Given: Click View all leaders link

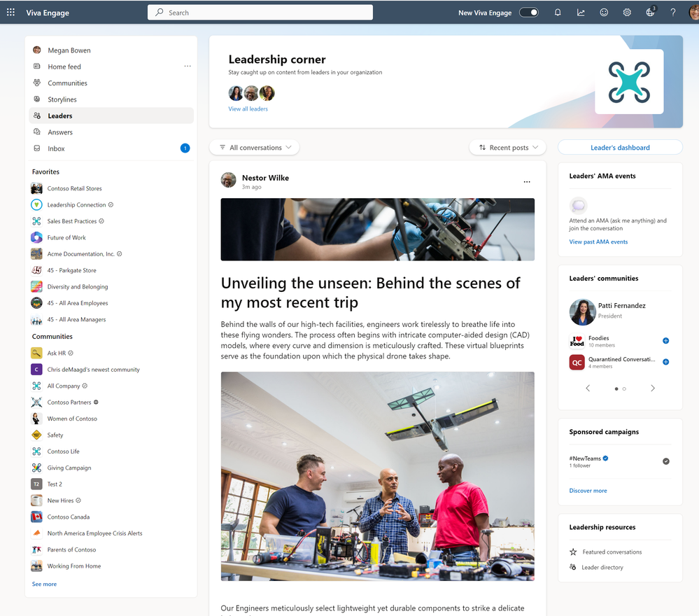Looking at the screenshot, I should click(x=248, y=108).
